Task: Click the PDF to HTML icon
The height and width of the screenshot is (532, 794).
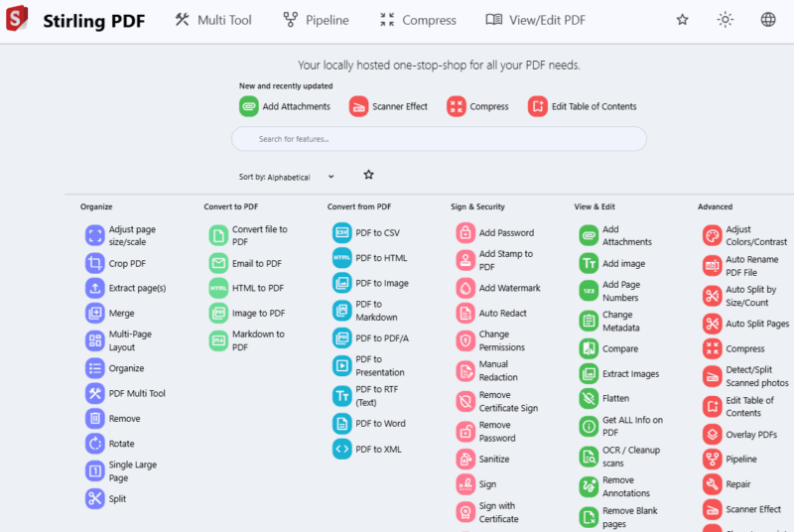Action: coord(341,258)
